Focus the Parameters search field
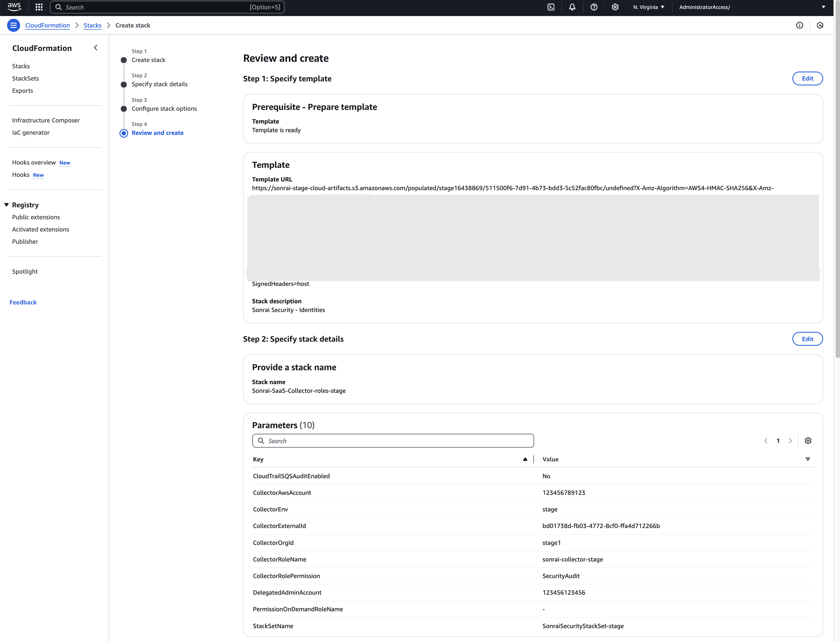 393,441
